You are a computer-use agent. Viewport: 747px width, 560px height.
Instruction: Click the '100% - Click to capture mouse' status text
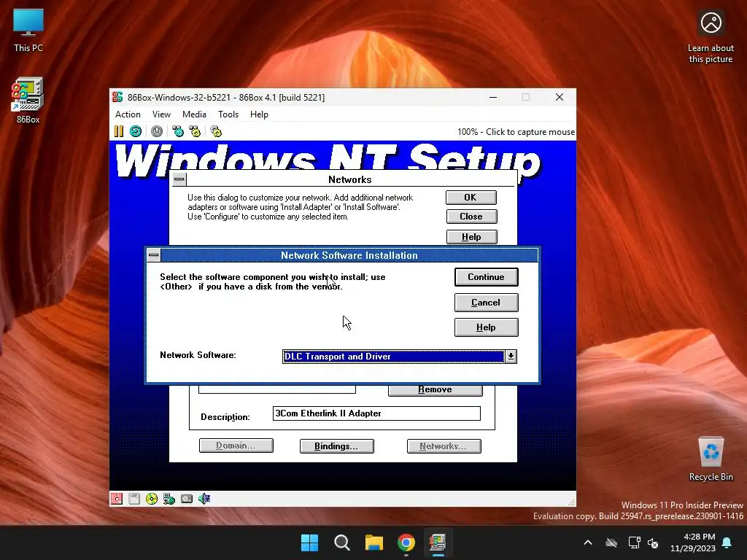point(516,132)
